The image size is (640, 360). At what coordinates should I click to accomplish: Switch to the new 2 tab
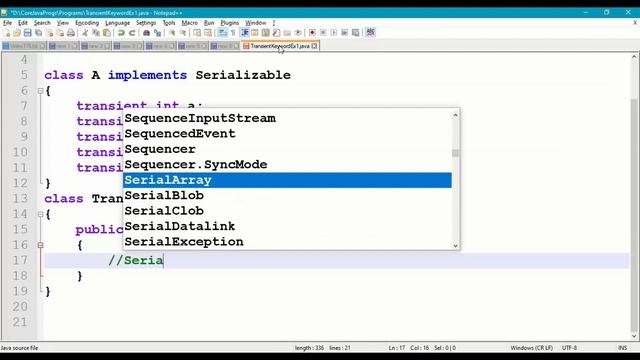(96, 46)
